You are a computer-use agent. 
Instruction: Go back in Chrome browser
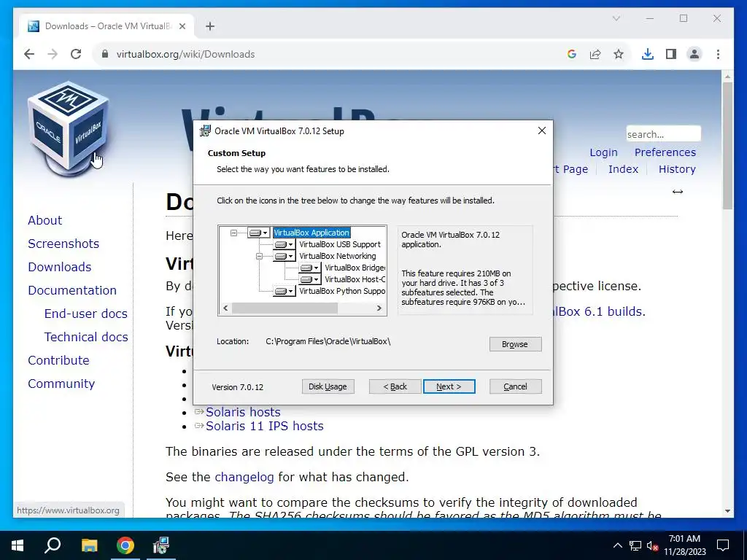(29, 54)
